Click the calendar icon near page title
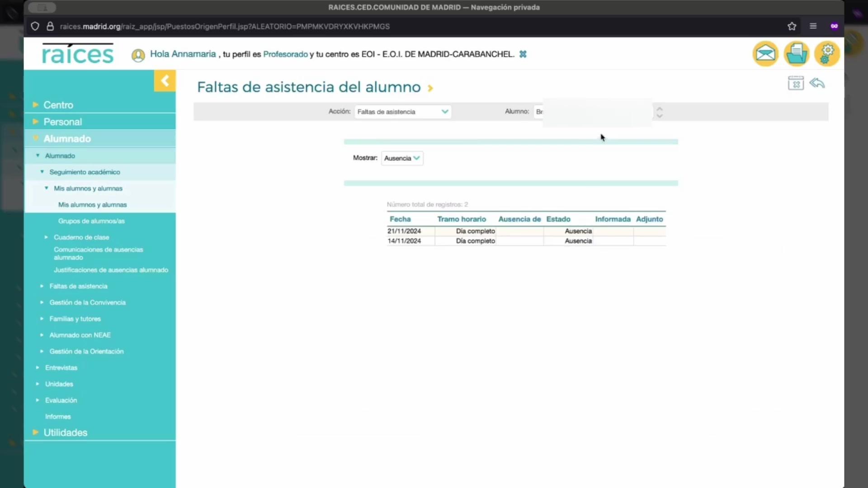This screenshot has width=868, height=488. coord(796,83)
